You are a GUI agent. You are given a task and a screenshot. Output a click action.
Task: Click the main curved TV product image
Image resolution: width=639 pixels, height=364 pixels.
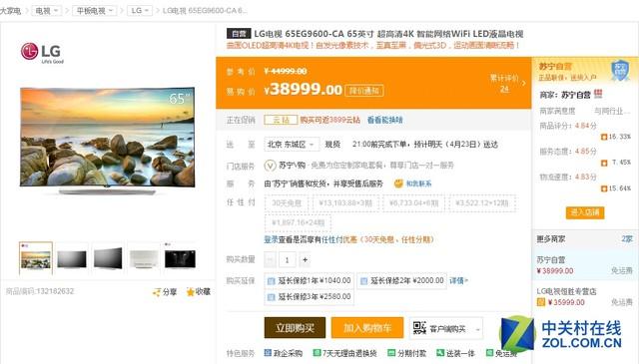click(x=107, y=140)
